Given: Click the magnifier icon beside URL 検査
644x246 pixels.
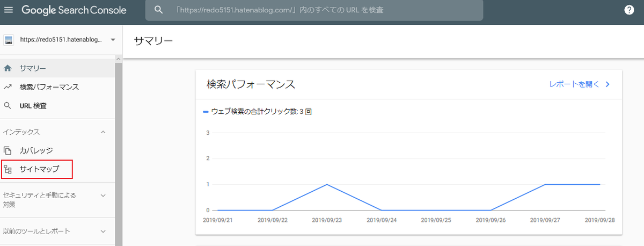Looking at the screenshot, I should coord(8,106).
